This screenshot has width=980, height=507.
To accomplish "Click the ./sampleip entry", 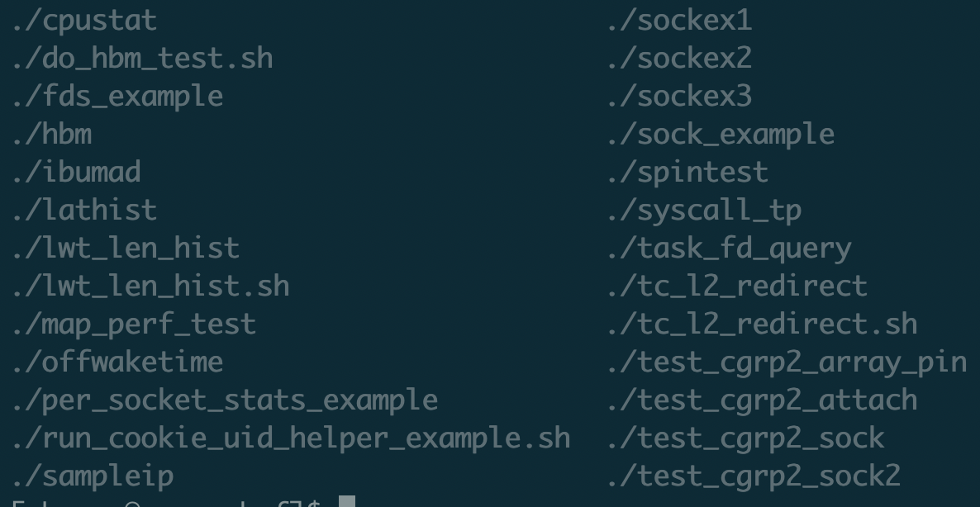I will click(x=93, y=476).
